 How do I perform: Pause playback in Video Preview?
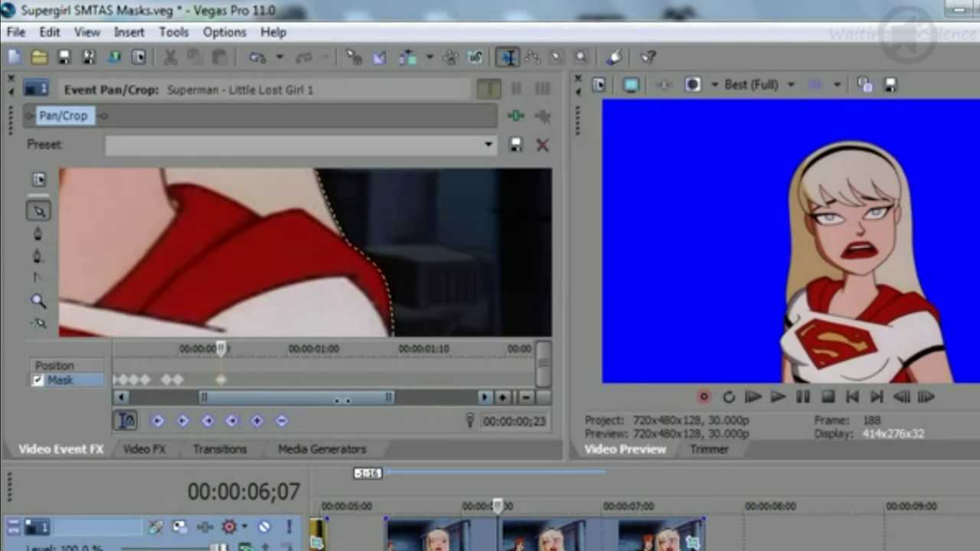[803, 397]
